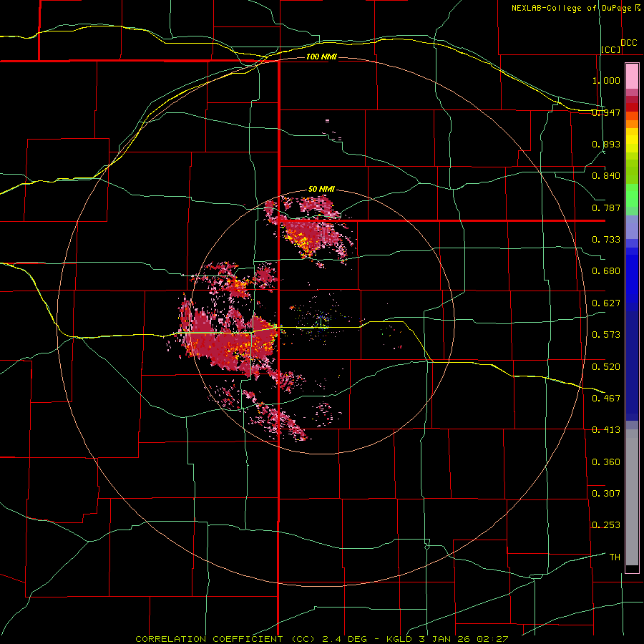Screen dimensions: 644x644
Task: Pick the gray segment of the color bar
Action: (x=632, y=497)
